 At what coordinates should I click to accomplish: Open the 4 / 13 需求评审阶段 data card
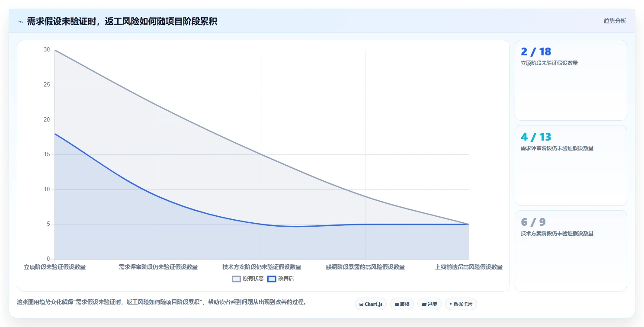pos(570,165)
